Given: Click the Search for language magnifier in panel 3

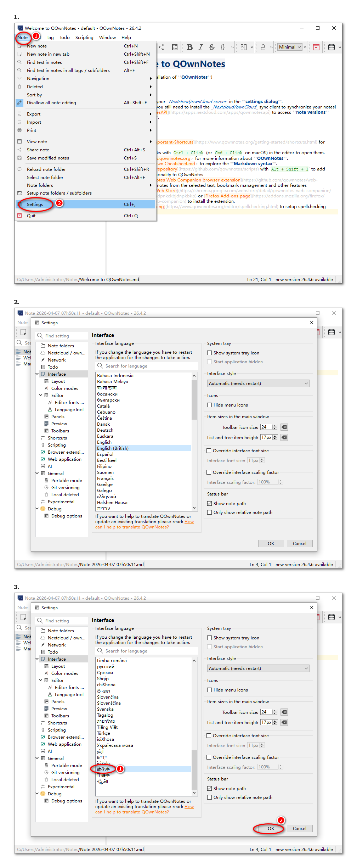Looking at the screenshot, I should point(100,651).
